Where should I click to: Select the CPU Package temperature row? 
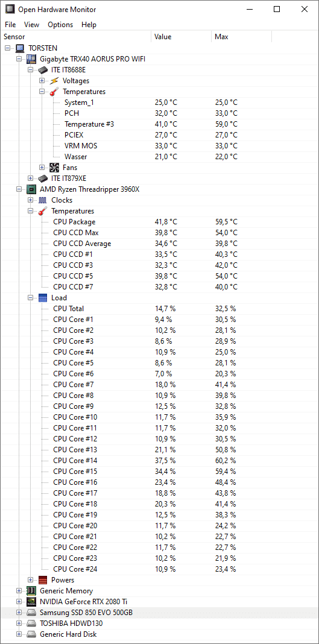coord(159,222)
